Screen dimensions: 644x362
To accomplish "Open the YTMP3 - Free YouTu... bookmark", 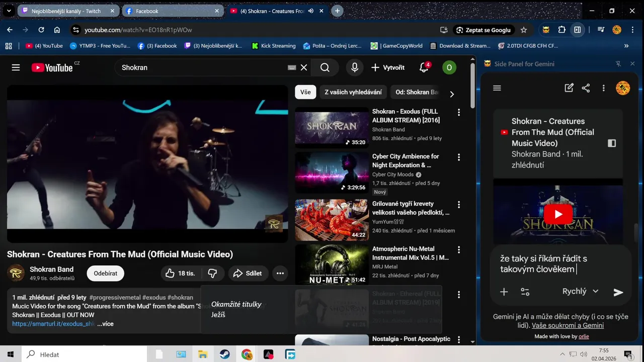I will click(100, 46).
